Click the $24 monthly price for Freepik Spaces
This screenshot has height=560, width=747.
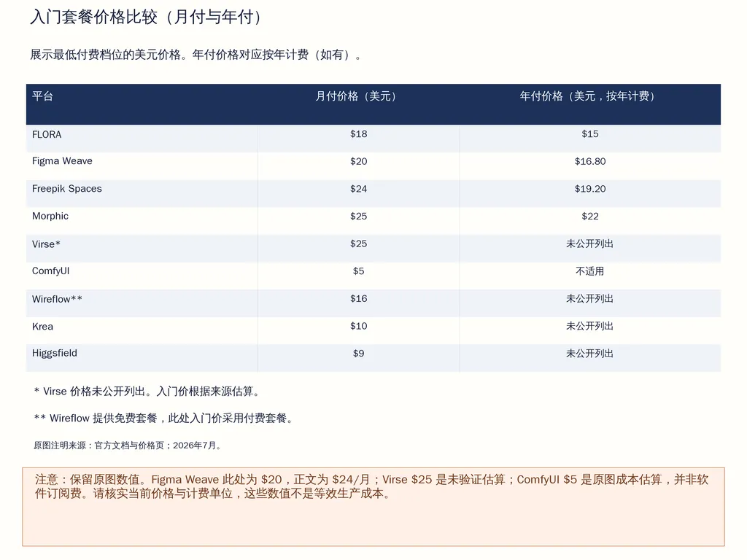point(358,189)
